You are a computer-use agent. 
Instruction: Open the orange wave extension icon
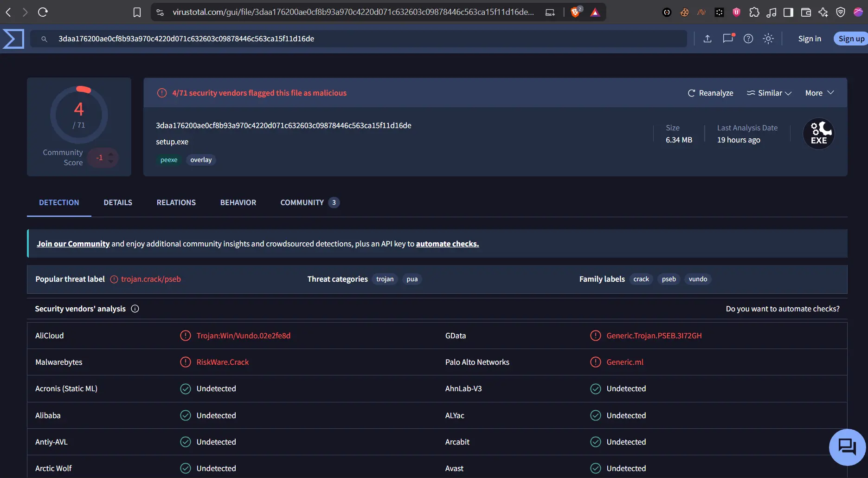click(x=701, y=12)
